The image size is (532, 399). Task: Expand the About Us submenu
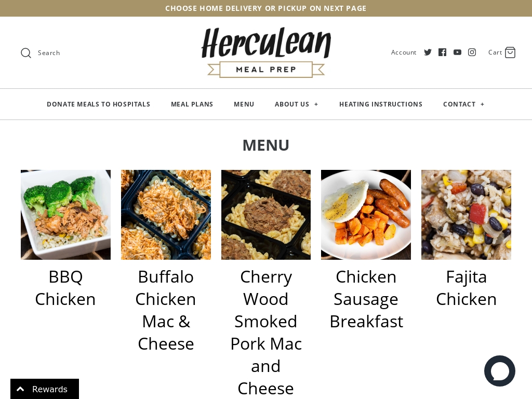tap(316, 104)
